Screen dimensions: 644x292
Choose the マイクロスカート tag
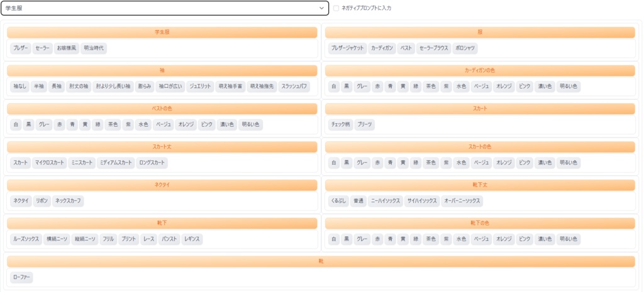(x=50, y=163)
